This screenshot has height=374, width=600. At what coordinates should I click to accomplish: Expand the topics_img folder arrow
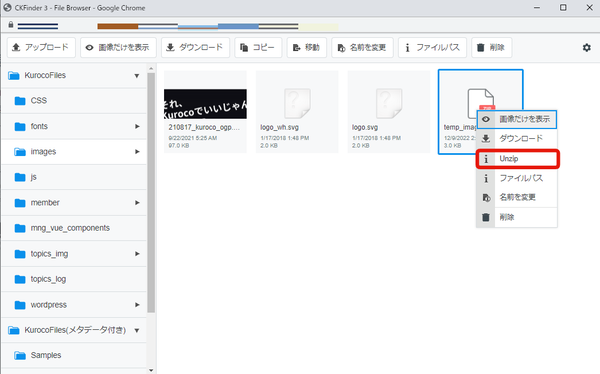[137, 254]
